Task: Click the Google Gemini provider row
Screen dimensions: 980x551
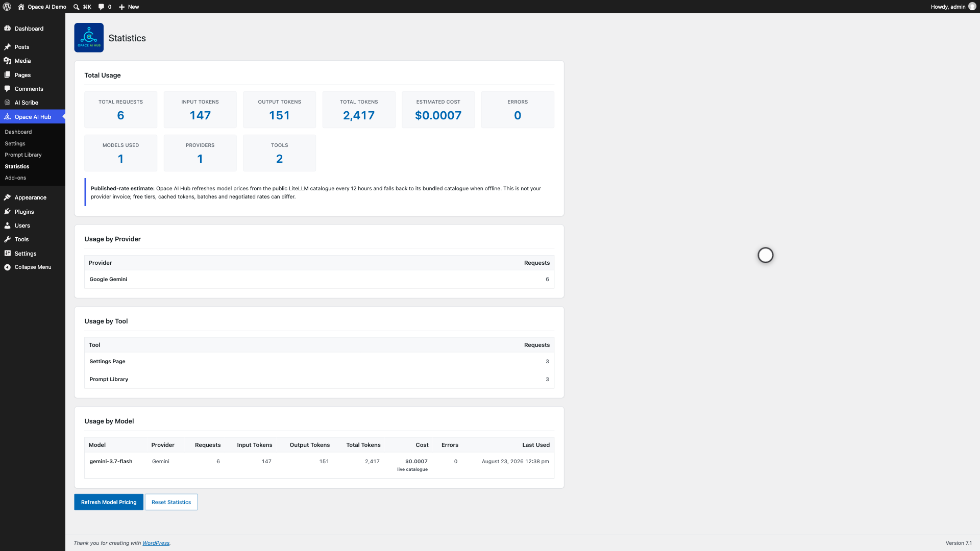Action: coord(319,279)
